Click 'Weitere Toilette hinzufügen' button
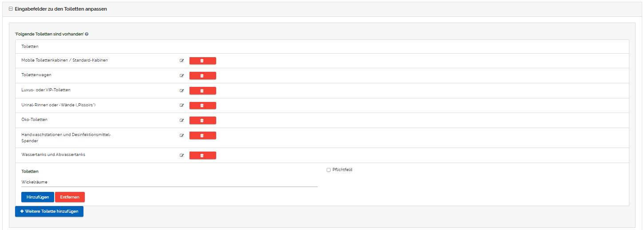The height and width of the screenshot is (230, 644). click(x=49, y=211)
